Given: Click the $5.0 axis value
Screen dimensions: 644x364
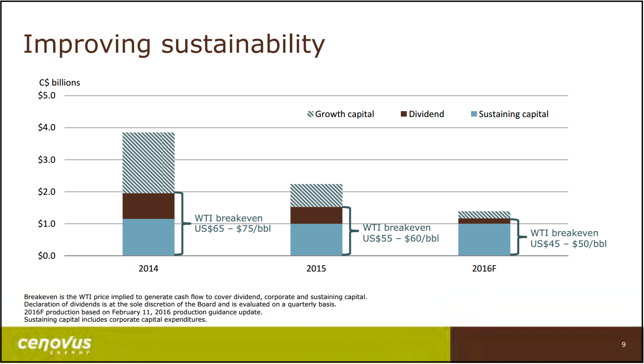Looking at the screenshot, I should point(46,95).
